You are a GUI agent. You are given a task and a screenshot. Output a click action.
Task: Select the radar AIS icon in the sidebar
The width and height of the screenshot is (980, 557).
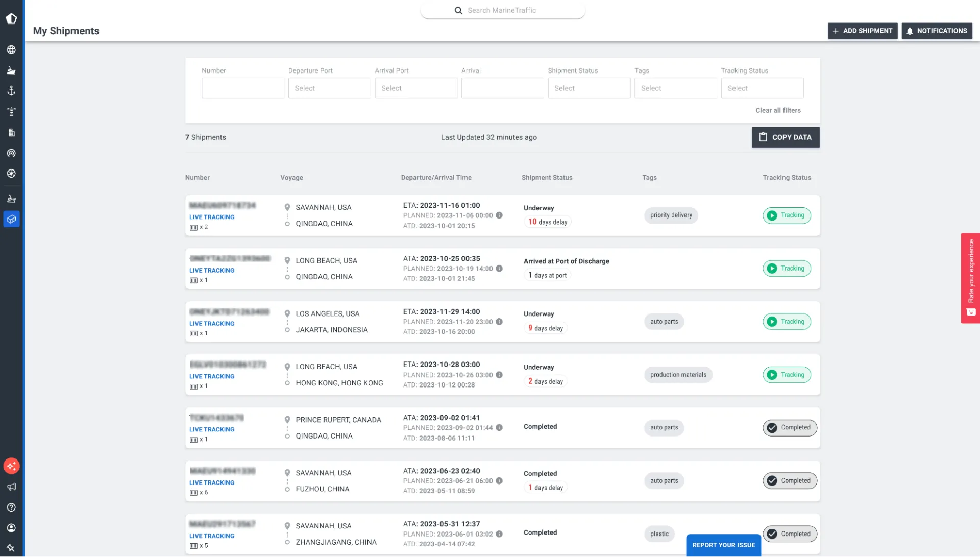pos(11,153)
